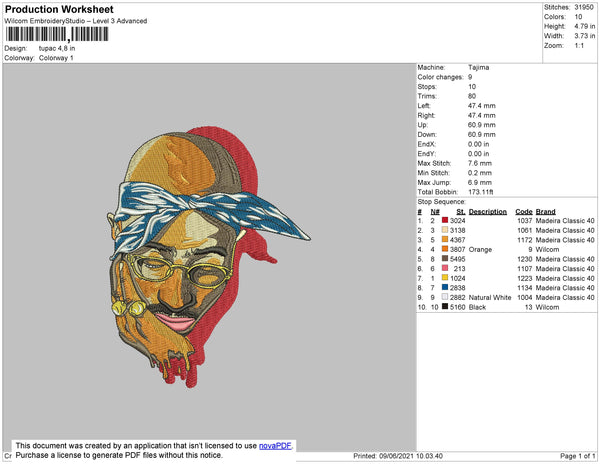Click the Width value '3.73 in'
This screenshot has height=464, width=600.
pyautogui.click(x=585, y=36)
